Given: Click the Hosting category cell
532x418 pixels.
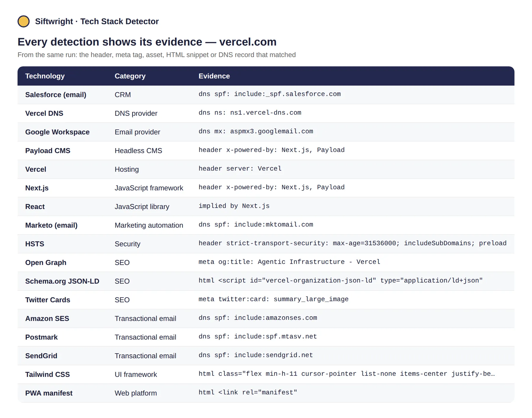Looking at the screenshot, I should (127, 169).
